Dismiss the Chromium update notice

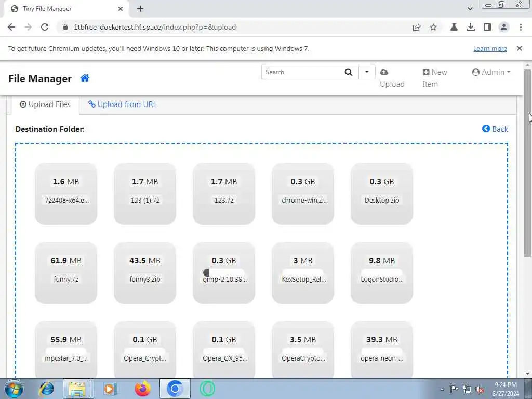click(x=519, y=48)
